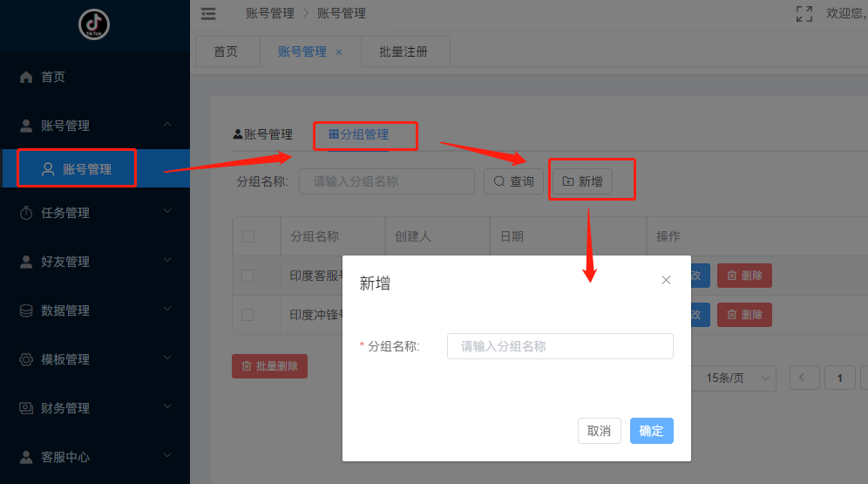Collapse the sidebar with hamburger icon
868x484 pixels.
(x=208, y=13)
